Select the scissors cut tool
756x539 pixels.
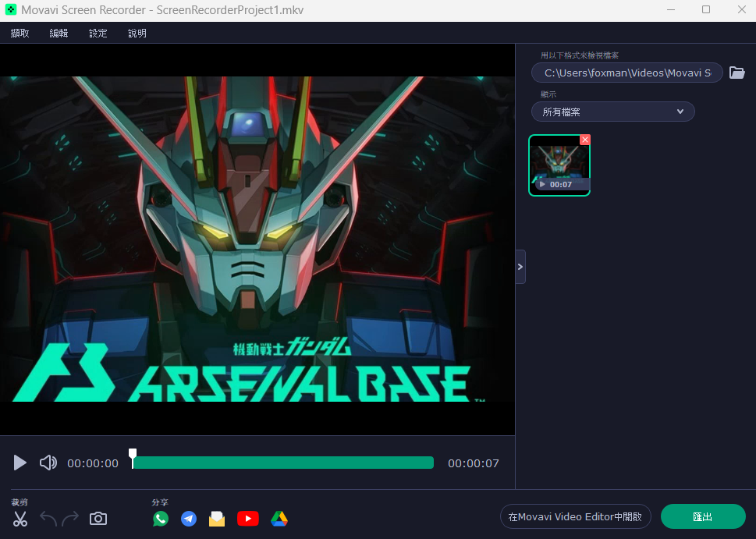pos(20,519)
